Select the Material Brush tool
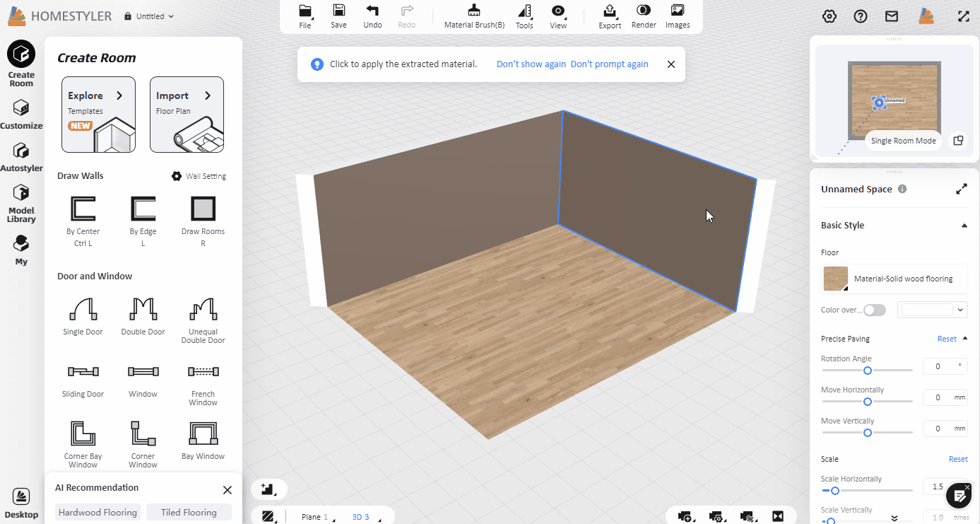The height and width of the screenshot is (524, 980). coord(474,16)
